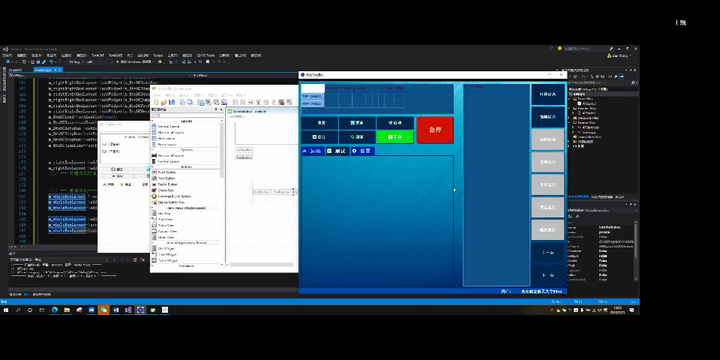Click Adjust Size icon in Qt Designer toolbar
The image size is (720, 360).
coord(289,102)
